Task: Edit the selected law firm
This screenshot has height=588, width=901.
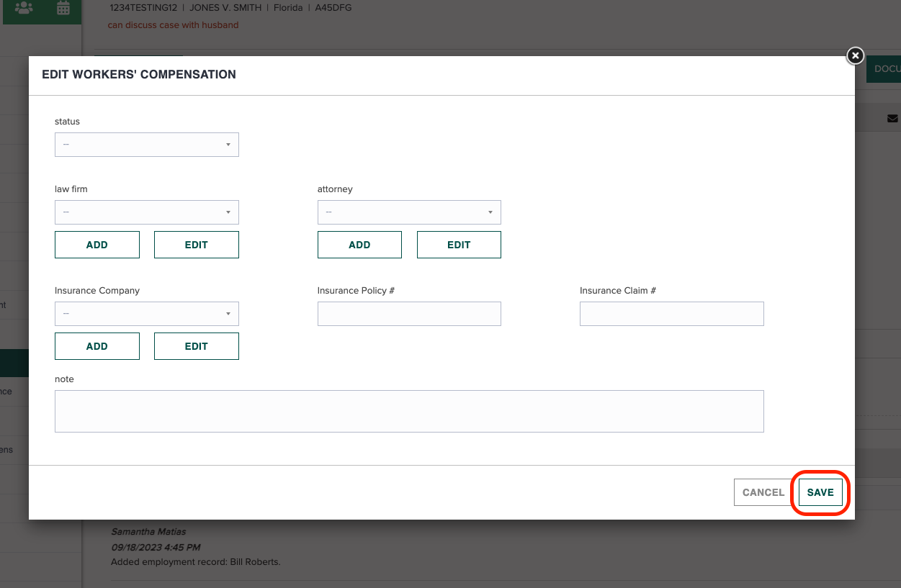Action: click(x=197, y=245)
